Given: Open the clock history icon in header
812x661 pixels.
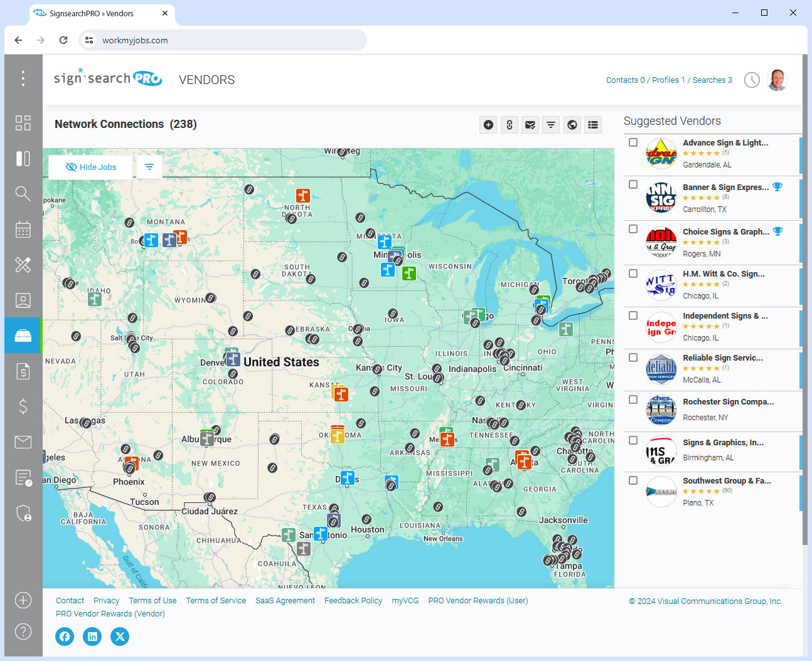Looking at the screenshot, I should pos(752,80).
